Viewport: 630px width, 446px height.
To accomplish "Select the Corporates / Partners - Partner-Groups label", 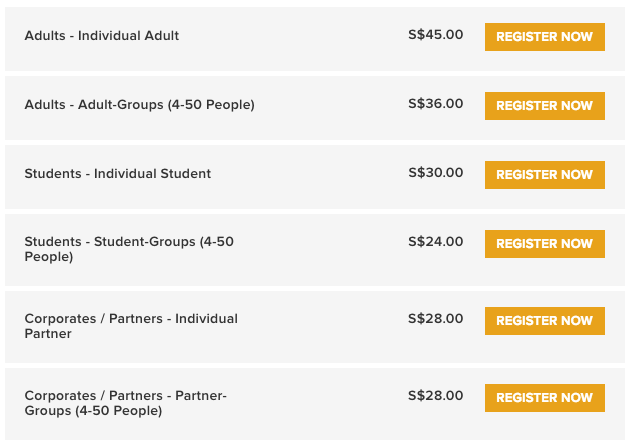I will (126, 403).
